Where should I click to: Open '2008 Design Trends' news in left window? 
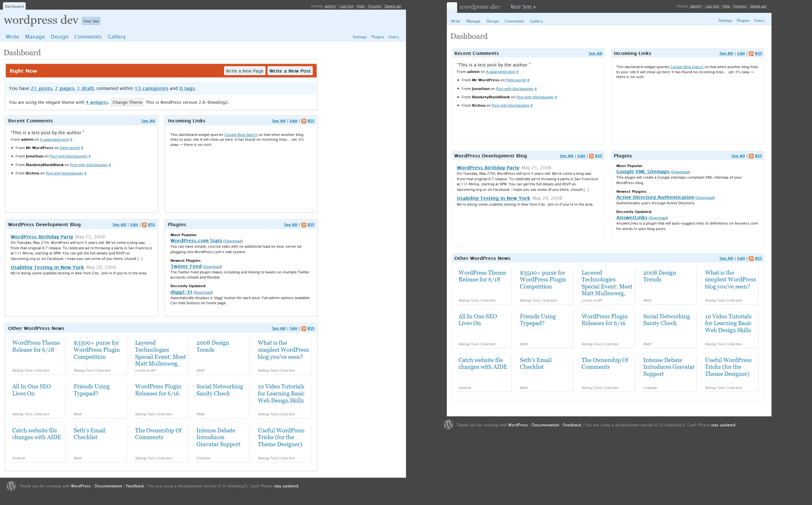click(212, 346)
